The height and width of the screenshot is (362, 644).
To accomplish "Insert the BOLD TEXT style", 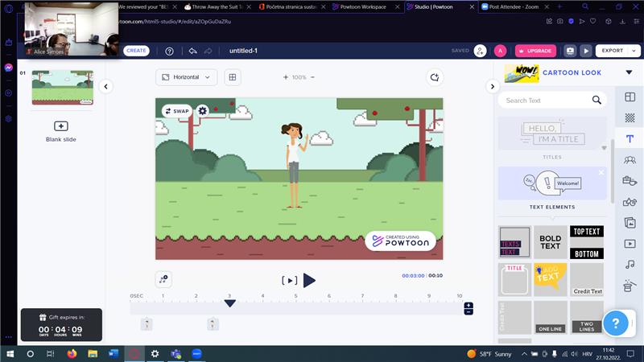I will pyautogui.click(x=551, y=242).
